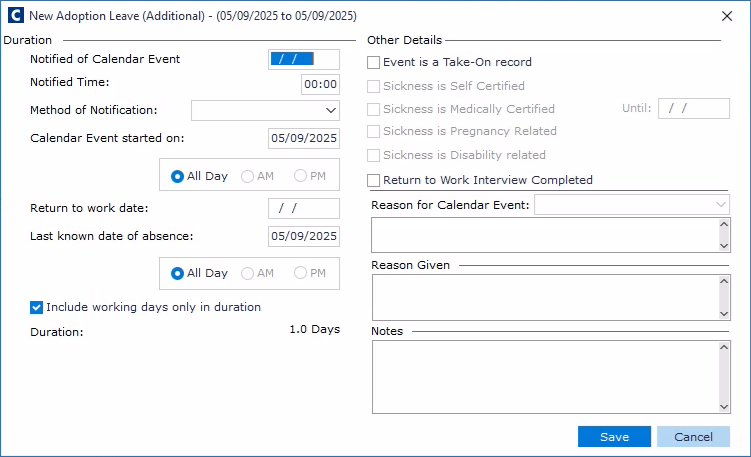
Task: Click inside the Notes text area
Action: (x=544, y=376)
